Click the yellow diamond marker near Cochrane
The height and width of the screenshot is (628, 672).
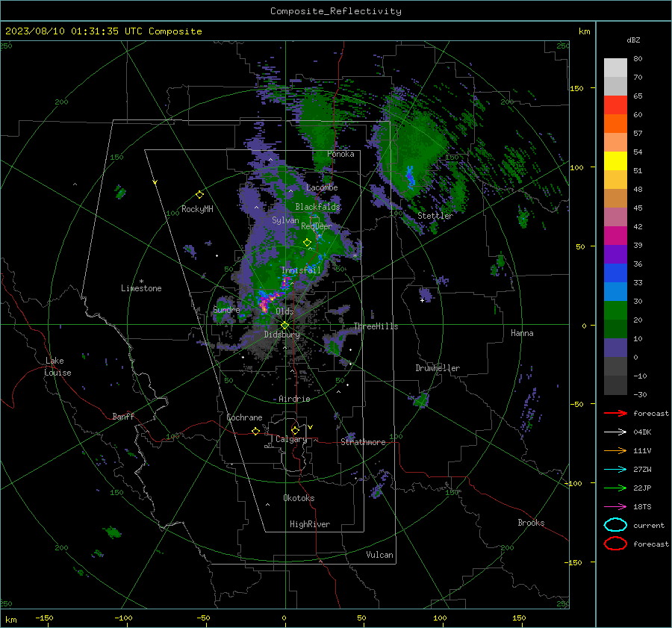255,432
